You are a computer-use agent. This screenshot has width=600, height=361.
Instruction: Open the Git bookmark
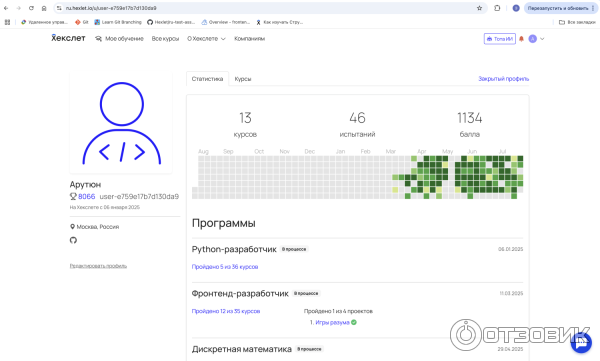coord(82,22)
